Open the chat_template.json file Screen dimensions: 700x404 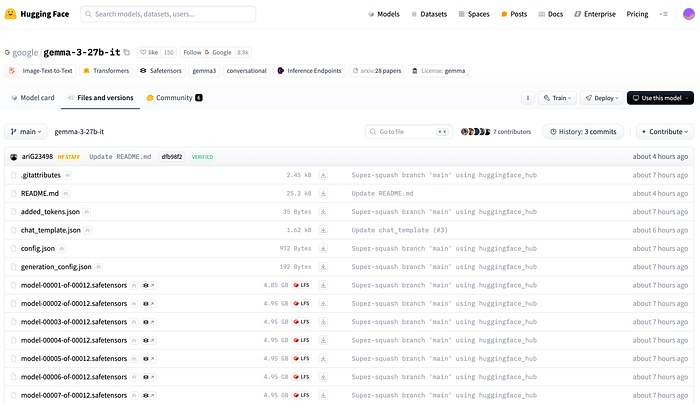coord(50,230)
